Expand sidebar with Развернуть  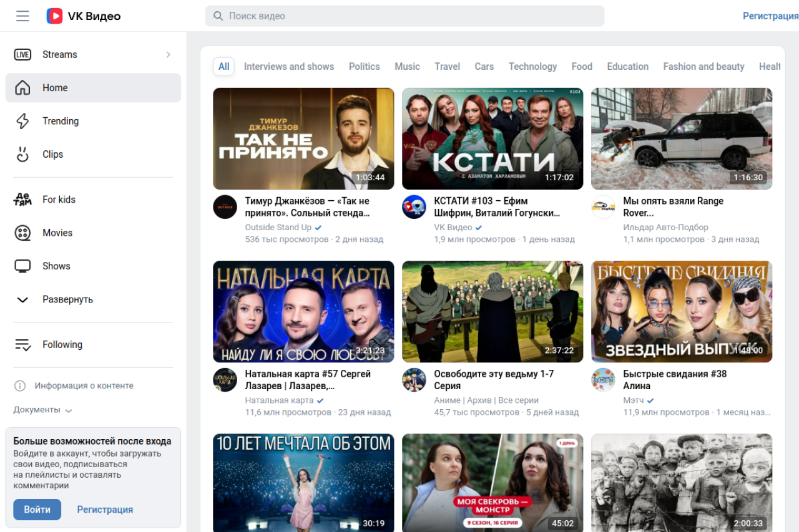67,299
